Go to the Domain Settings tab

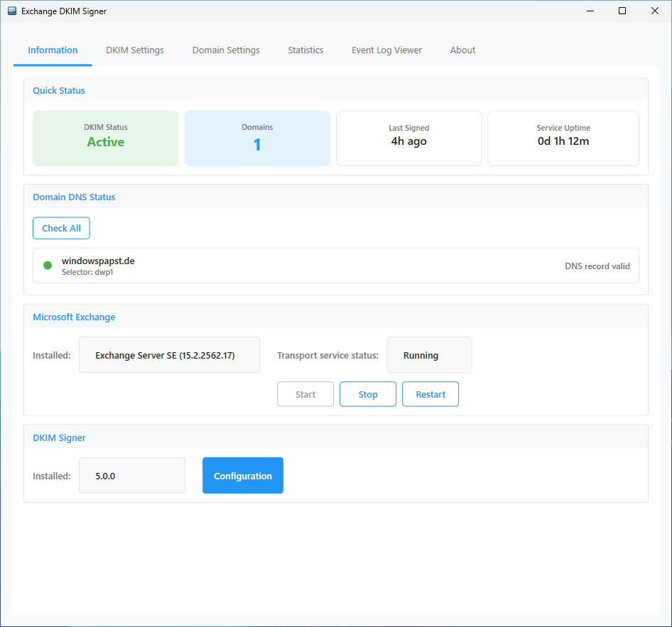coord(226,50)
